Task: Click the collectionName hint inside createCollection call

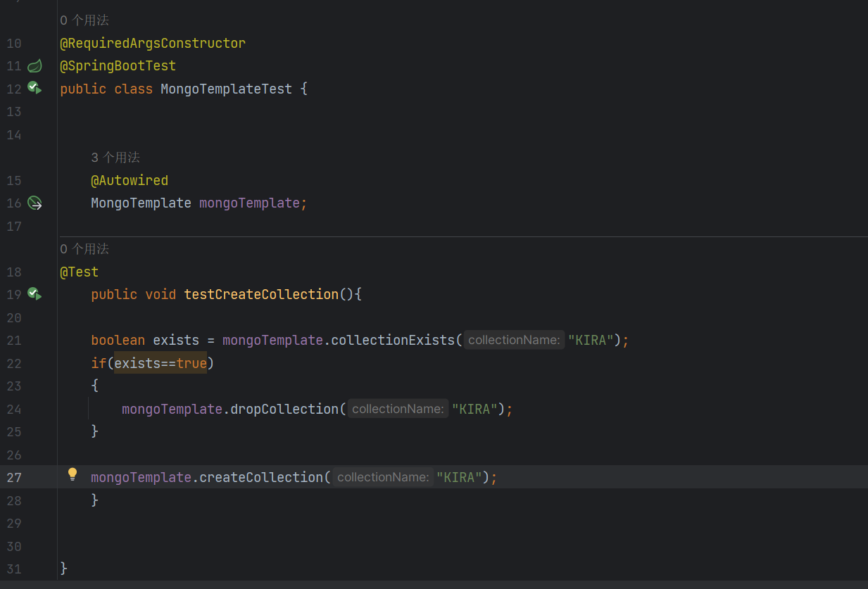Action: tap(383, 477)
